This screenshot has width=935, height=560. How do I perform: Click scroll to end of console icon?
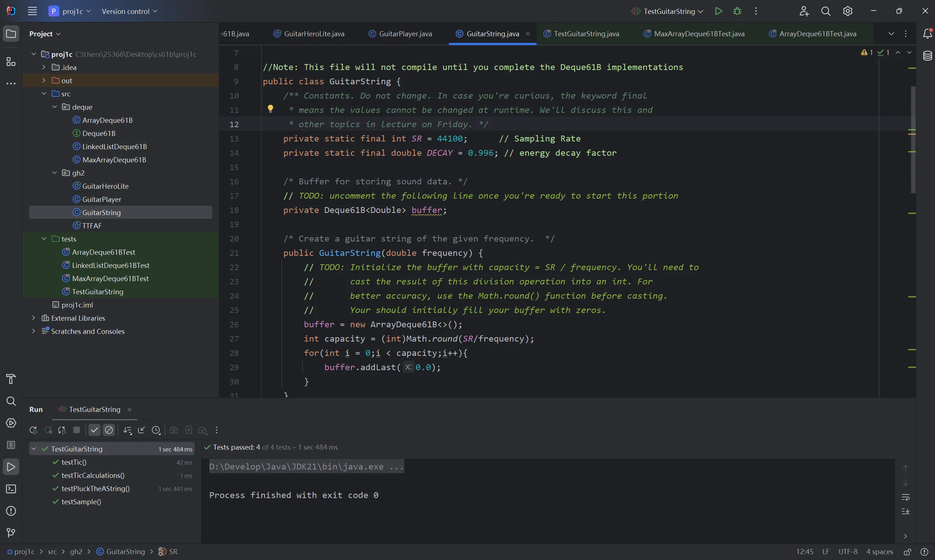coord(905,512)
